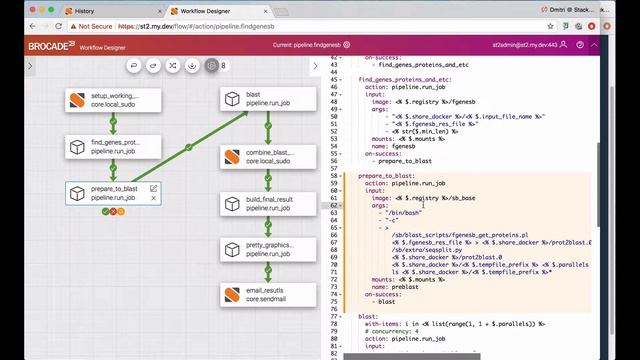Screen dimensions: 640x360
Task: Fold the input block at line 60
Action: point(340,191)
